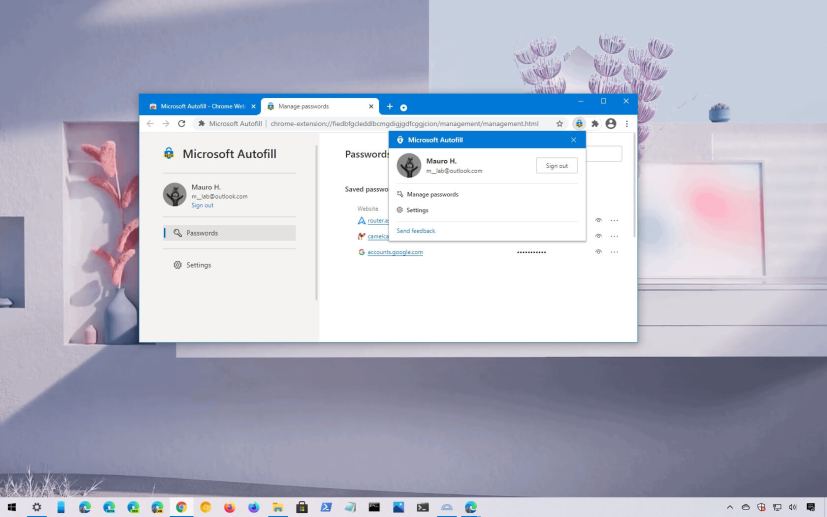This screenshot has height=517, width=827.
Task: Open more options for camelcamelcamel entry
Action: click(614, 236)
